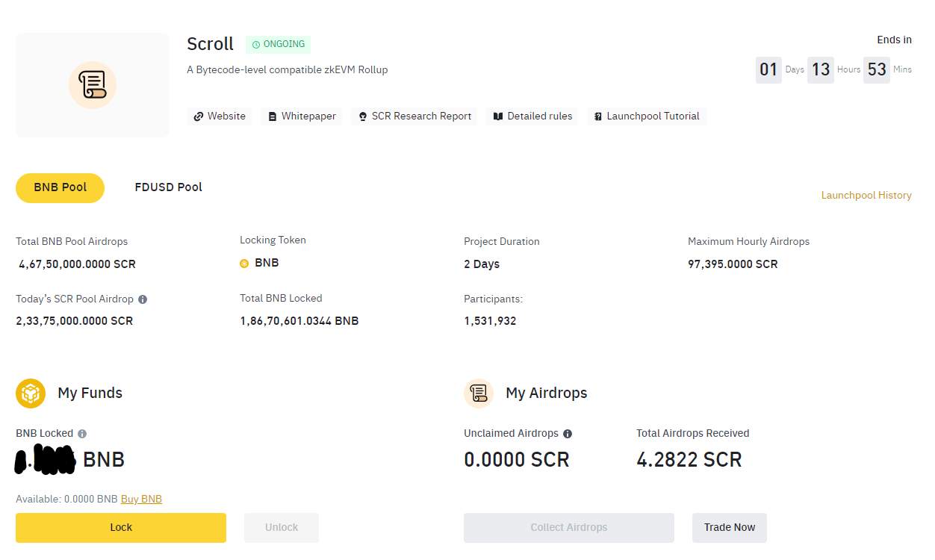Click the Unlock button
Image resolution: width=935 pixels, height=560 pixels.
(x=282, y=528)
